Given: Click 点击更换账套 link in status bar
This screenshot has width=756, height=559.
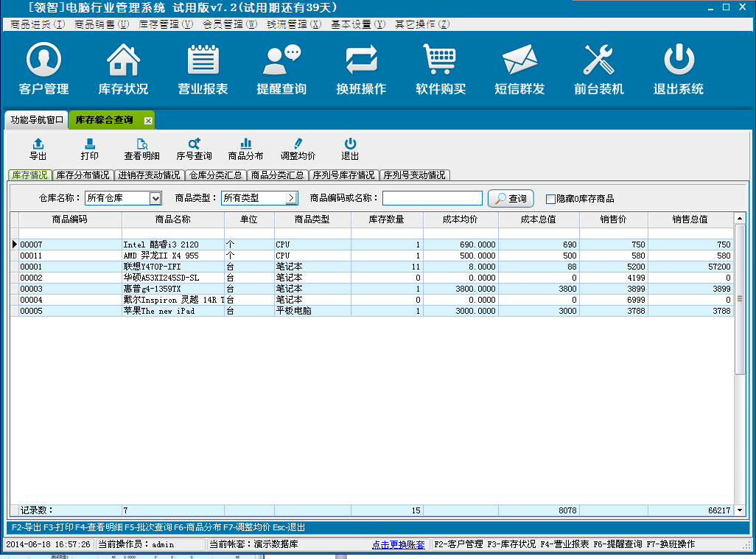Looking at the screenshot, I should 398,545.
